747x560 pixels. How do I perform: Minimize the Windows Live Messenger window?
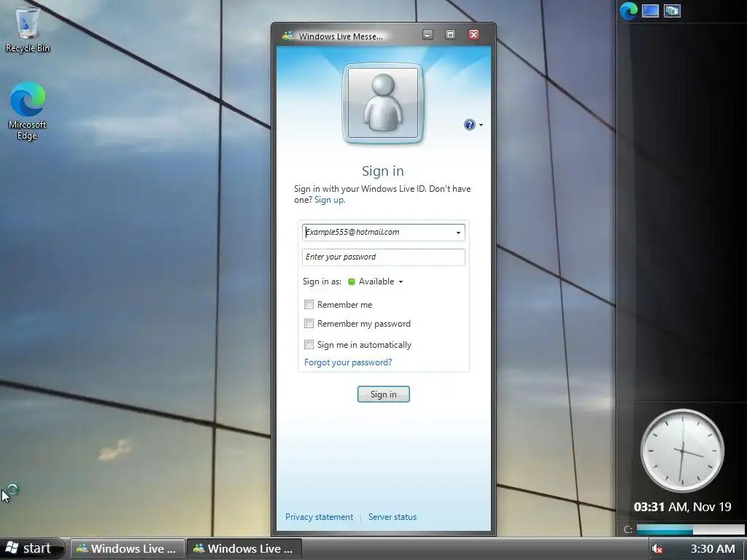coord(427,35)
